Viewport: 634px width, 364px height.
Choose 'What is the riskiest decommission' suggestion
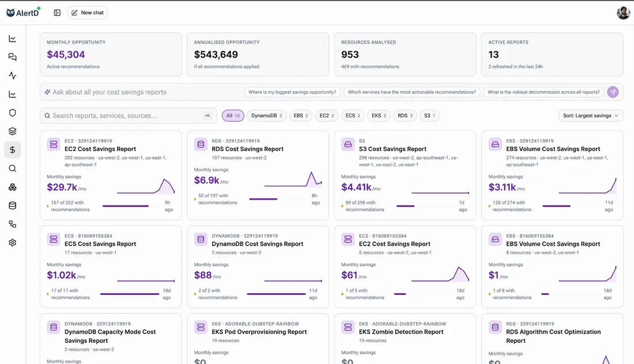544,92
